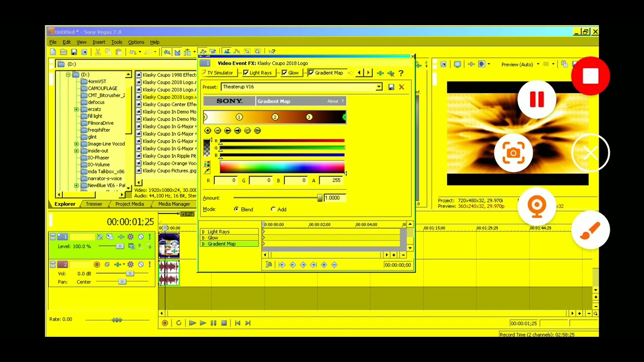The width and height of the screenshot is (644, 362).
Task: Click the Open file toolbar icon
Action: pyautogui.click(x=63, y=52)
